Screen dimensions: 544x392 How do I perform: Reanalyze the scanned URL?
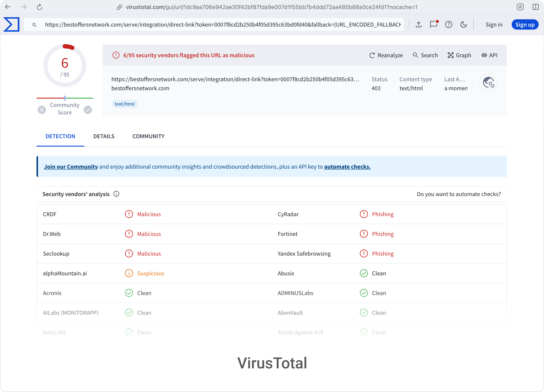[386, 55]
